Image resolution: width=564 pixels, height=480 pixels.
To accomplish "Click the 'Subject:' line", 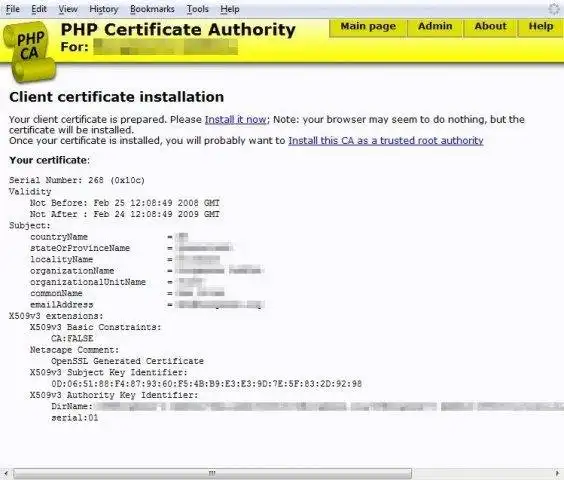I will [x=30, y=226].
